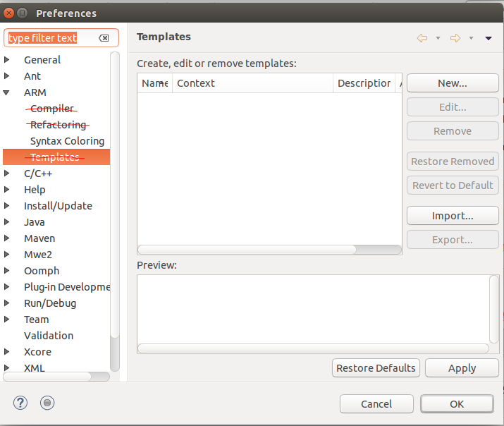Confirm preferences with the OK button
The height and width of the screenshot is (426, 504).
click(457, 404)
